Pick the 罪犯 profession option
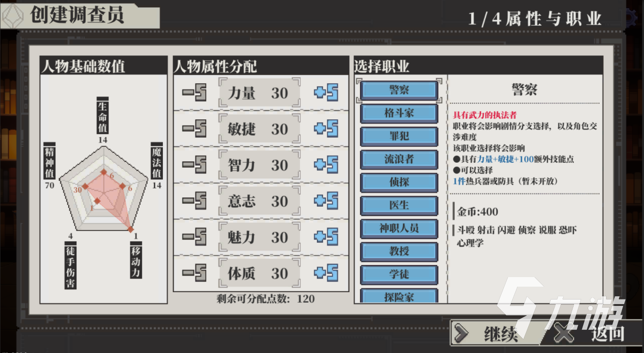Viewport: 644px width, 353px height. [399, 136]
